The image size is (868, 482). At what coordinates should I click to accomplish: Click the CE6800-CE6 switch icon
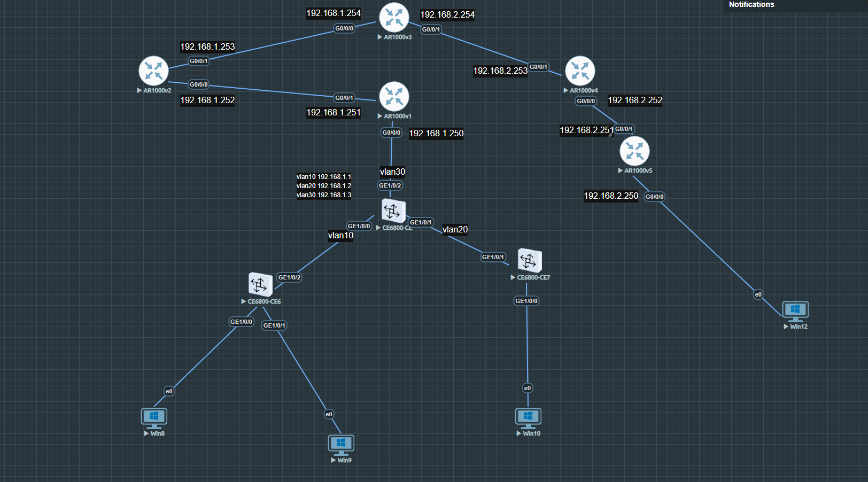pos(260,284)
